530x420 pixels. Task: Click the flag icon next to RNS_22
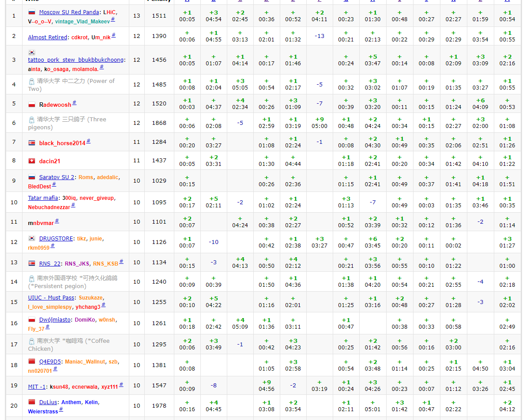32,263
